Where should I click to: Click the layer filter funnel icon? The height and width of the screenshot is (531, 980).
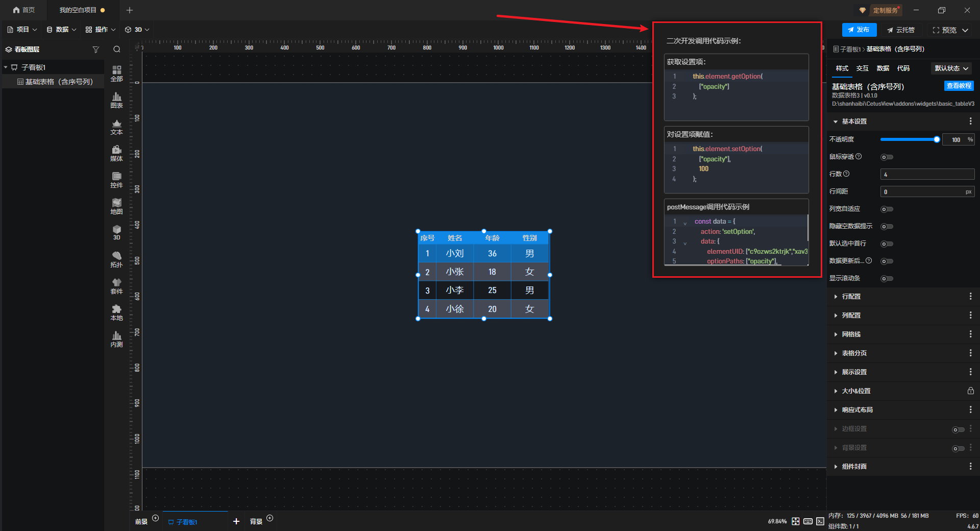coord(95,50)
